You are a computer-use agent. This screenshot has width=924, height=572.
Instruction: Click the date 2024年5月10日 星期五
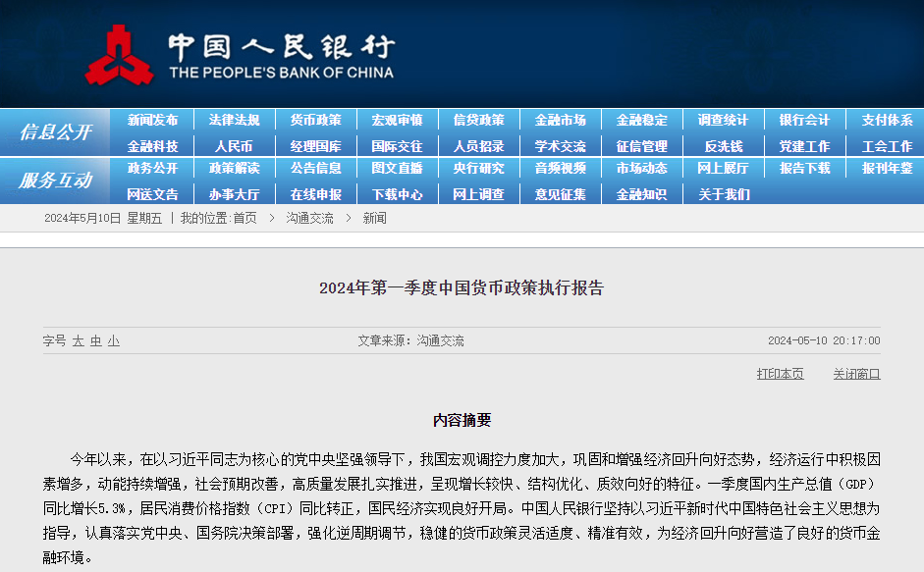click(103, 219)
